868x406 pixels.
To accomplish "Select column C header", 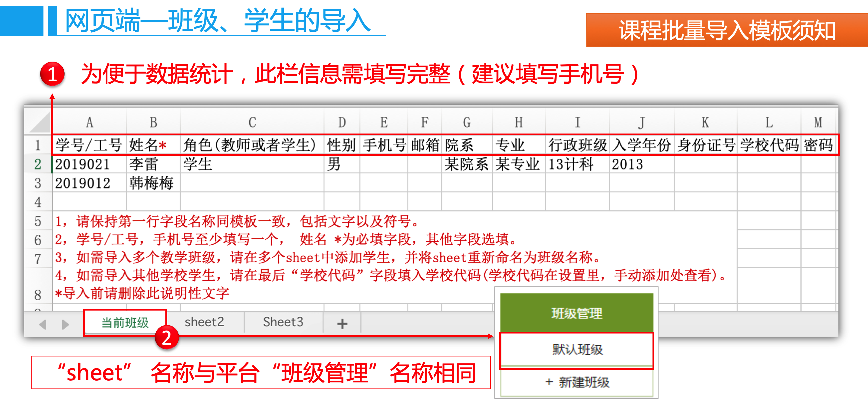I will tap(252, 122).
